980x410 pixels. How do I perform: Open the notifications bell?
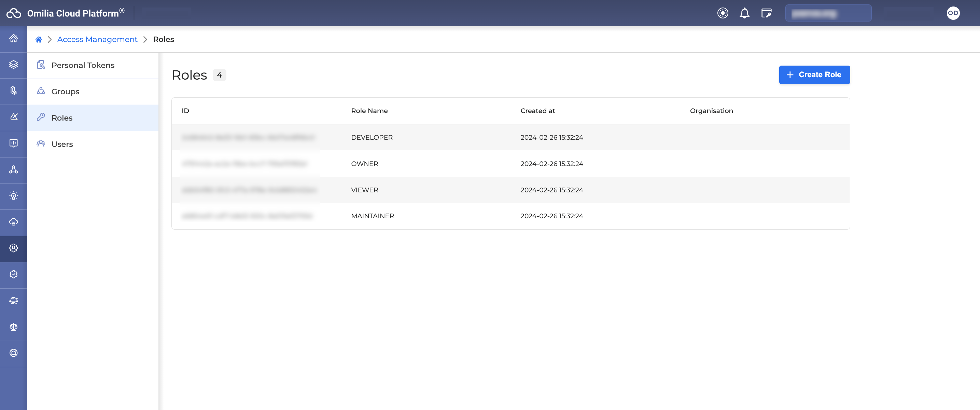(x=744, y=13)
